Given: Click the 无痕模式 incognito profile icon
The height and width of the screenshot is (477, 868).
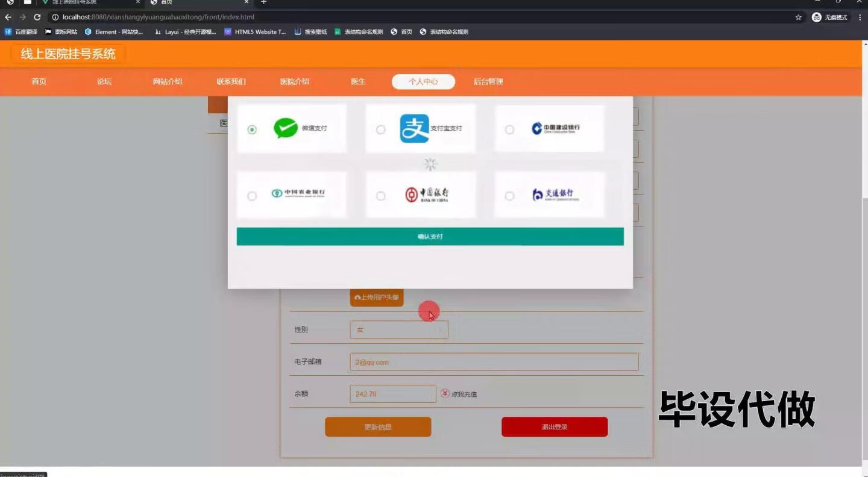Looking at the screenshot, I should point(830,17).
